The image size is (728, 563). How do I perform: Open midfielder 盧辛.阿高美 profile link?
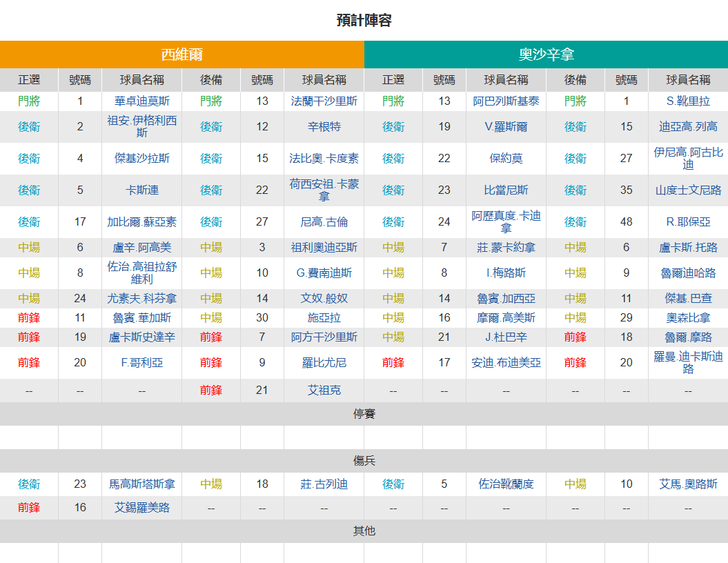tap(141, 248)
